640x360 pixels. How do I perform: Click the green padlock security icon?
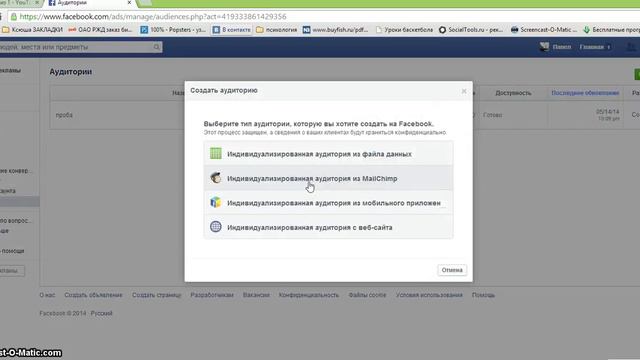pyautogui.click(x=13, y=17)
